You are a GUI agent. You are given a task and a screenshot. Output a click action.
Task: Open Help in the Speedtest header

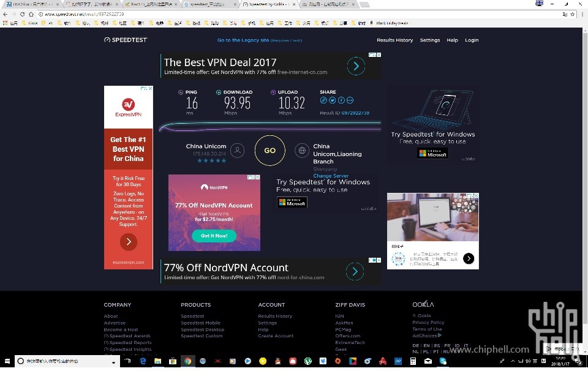pyautogui.click(x=452, y=40)
